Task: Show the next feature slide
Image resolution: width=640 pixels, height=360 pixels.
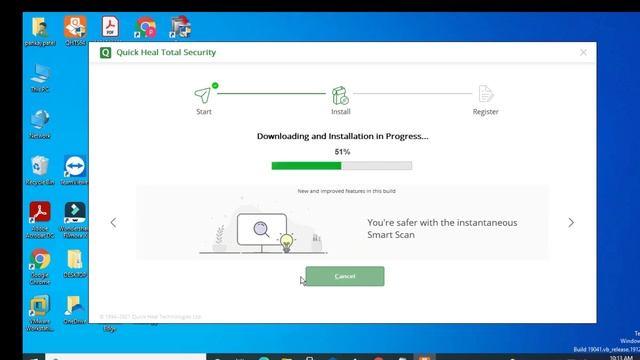Action: pyautogui.click(x=571, y=222)
